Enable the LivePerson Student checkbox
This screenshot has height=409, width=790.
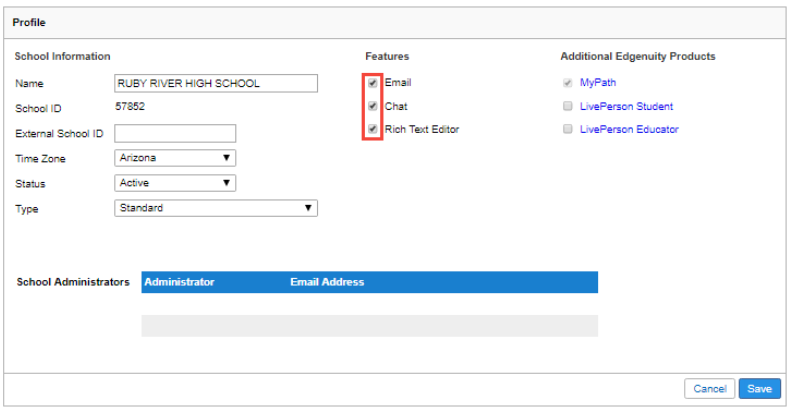568,106
